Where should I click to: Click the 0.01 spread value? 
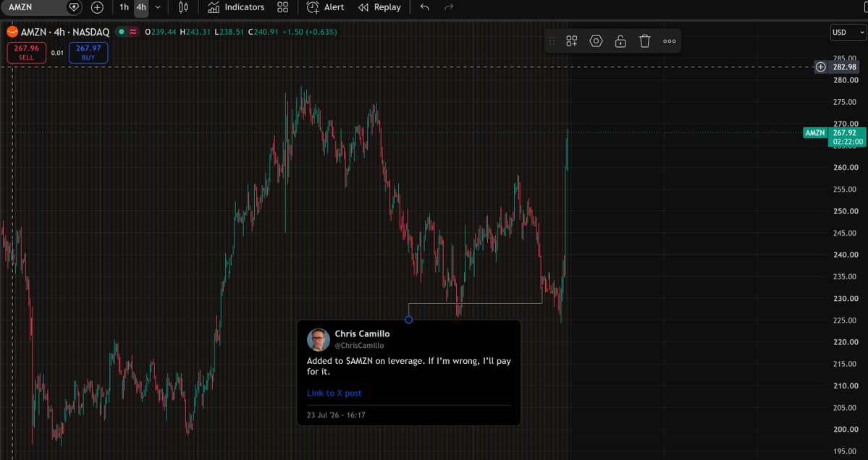(x=58, y=53)
